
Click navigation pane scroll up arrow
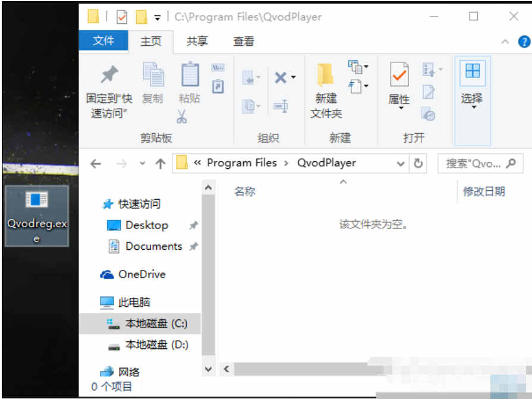pos(208,188)
